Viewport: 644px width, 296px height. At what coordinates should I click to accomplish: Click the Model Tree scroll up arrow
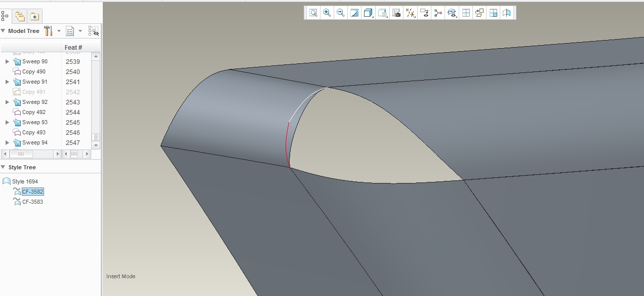[96, 56]
